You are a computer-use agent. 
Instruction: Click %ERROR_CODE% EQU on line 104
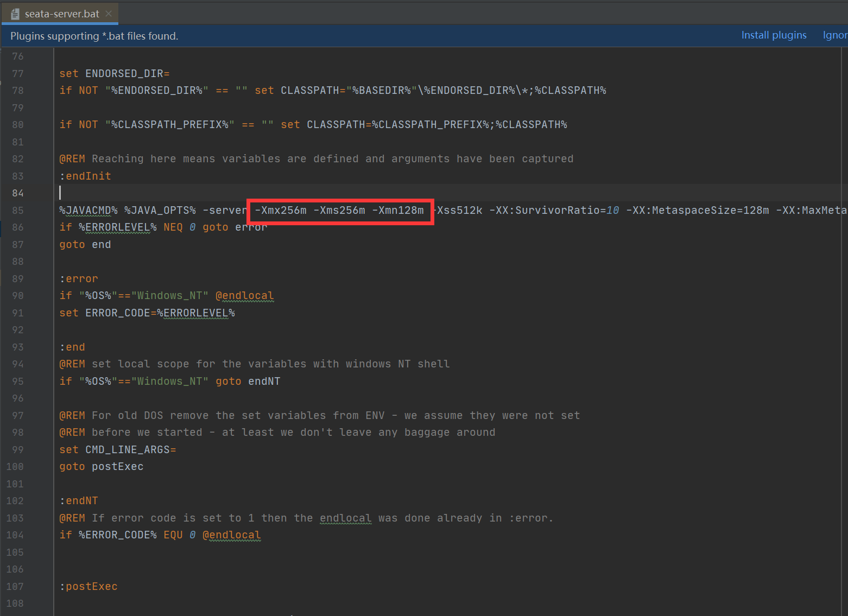point(131,535)
